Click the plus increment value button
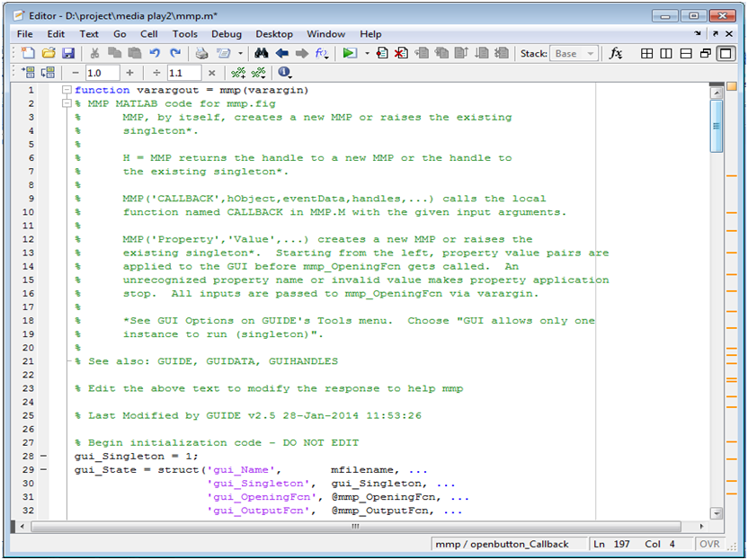 [x=129, y=73]
